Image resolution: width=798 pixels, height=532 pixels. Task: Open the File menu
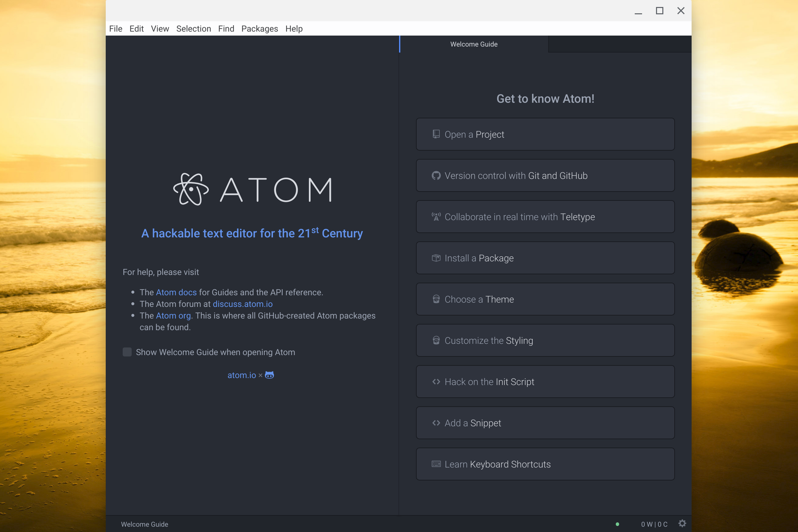click(116, 29)
